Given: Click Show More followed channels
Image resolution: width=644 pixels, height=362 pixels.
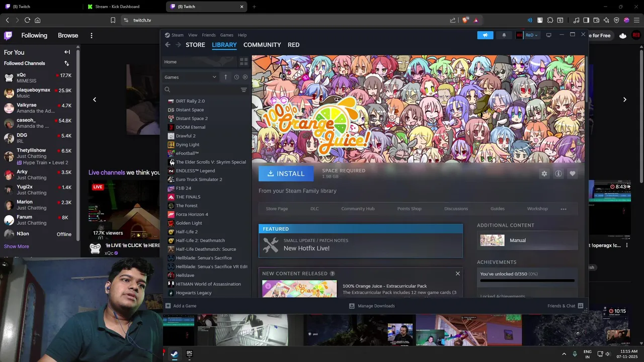Looking at the screenshot, I should (17, 246).
